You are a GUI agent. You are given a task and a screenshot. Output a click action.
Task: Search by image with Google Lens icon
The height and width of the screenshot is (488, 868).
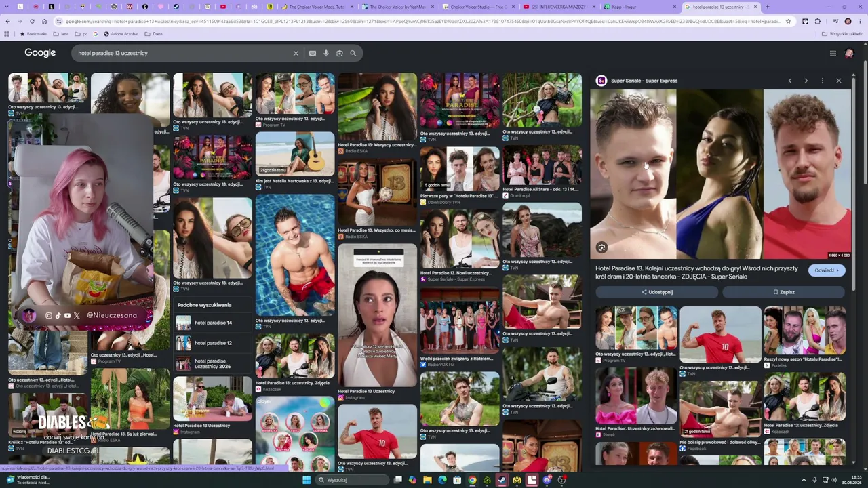click(340, 53)
